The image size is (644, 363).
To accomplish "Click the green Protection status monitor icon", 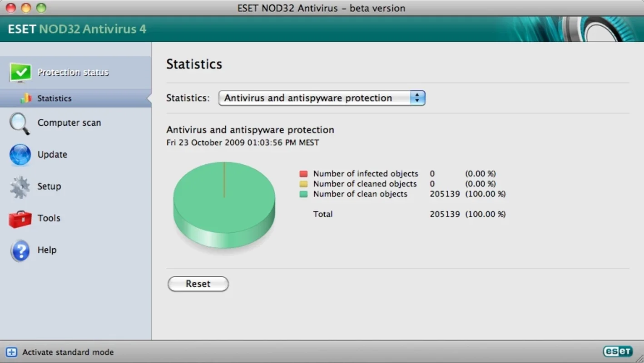I will 20,73.
